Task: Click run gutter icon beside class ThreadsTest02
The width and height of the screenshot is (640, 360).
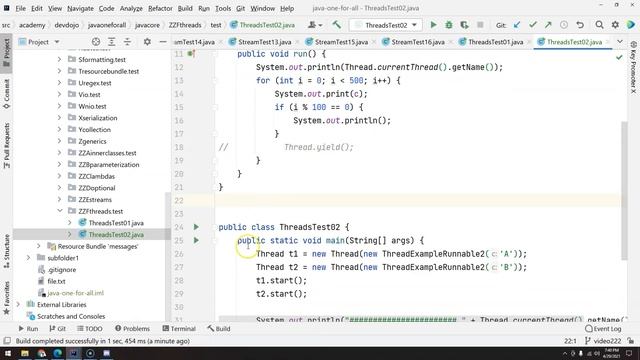Action: (196, 227)
